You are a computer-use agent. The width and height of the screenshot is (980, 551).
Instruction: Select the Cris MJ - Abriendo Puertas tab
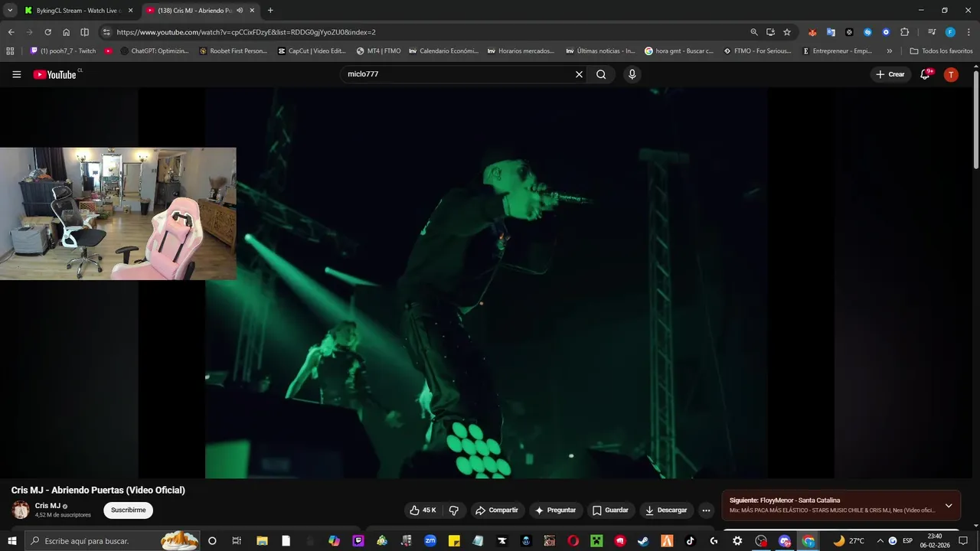(x=201, y=11)
